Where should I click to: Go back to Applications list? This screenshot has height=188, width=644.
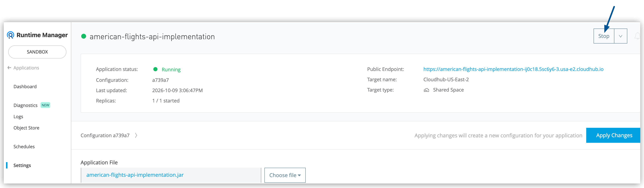coord(26,68)
